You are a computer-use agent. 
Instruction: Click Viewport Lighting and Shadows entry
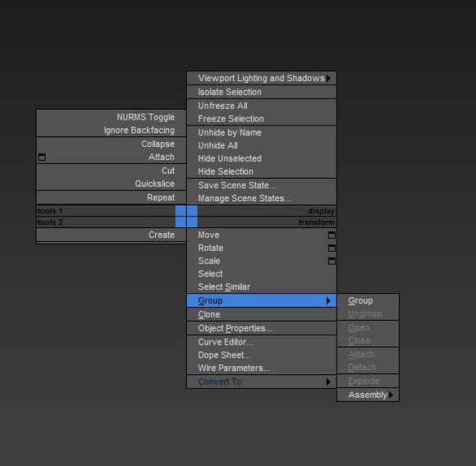click(262, 78)
